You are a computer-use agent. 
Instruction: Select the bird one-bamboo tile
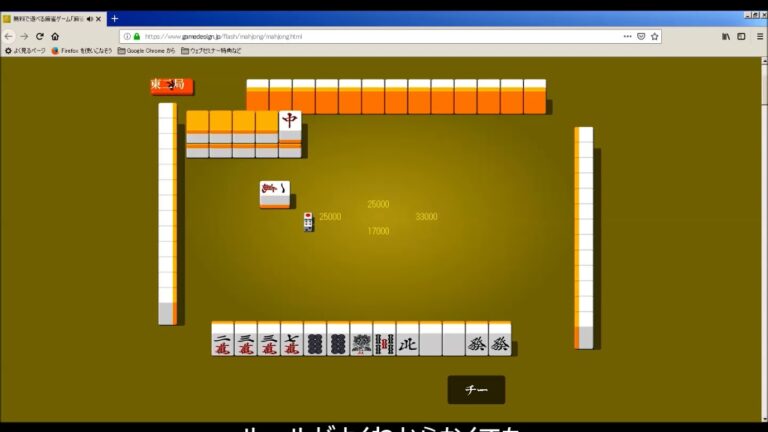pos(361,339)
